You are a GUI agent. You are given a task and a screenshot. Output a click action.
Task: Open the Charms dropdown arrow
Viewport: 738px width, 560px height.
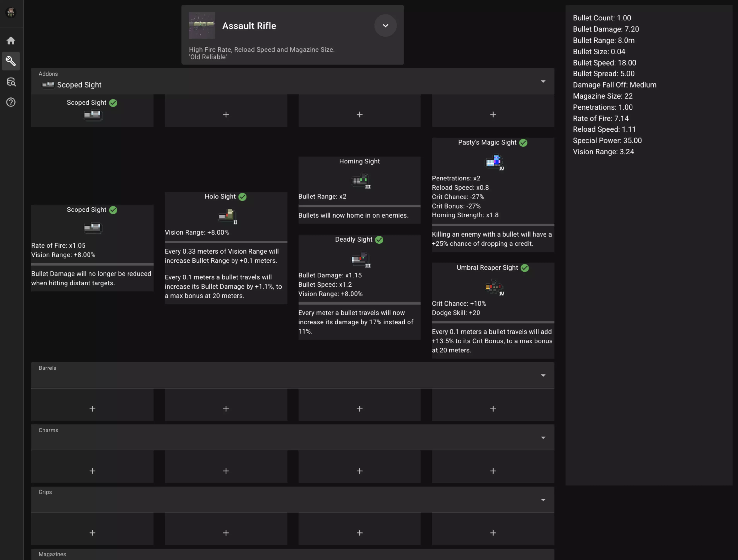pyautogui.click(x=543, y=438)
